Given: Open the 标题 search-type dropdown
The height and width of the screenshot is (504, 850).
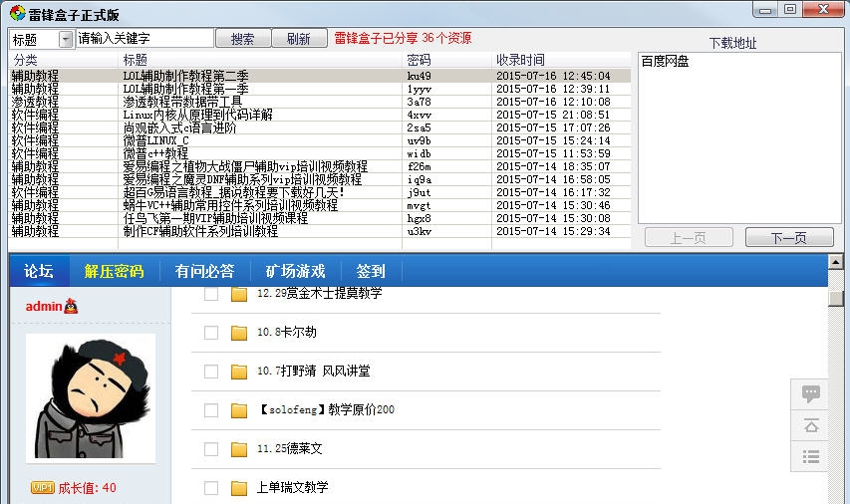Looking at the screenshot, I should click(x=66, y=39).
